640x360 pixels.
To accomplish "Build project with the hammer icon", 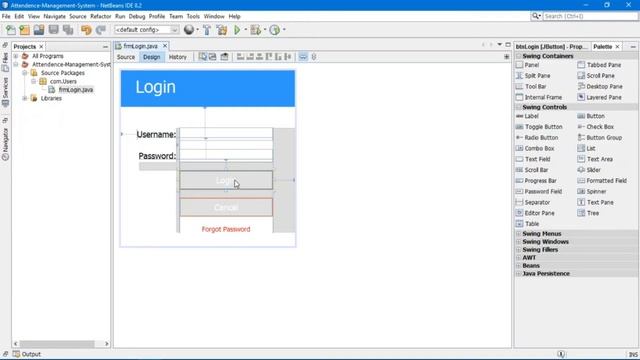I will tap(207, 30).
